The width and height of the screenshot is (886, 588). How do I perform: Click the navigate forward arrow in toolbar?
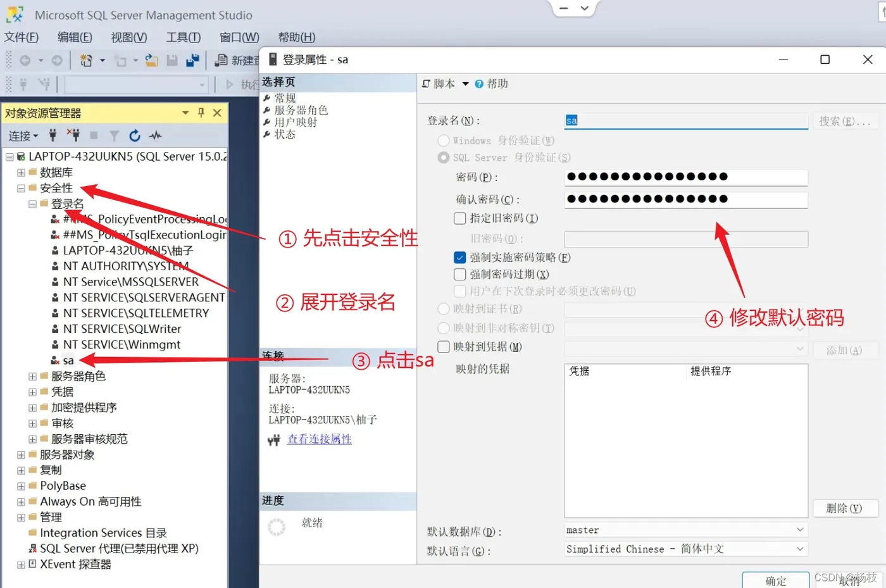pos(57,60)
